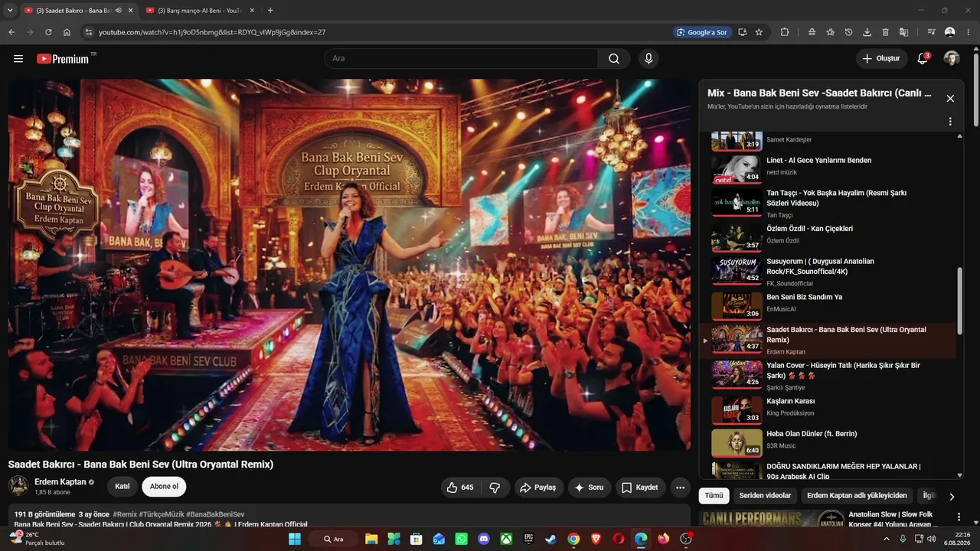Subscribe with the Abone ol button

(x=164, y=487)
